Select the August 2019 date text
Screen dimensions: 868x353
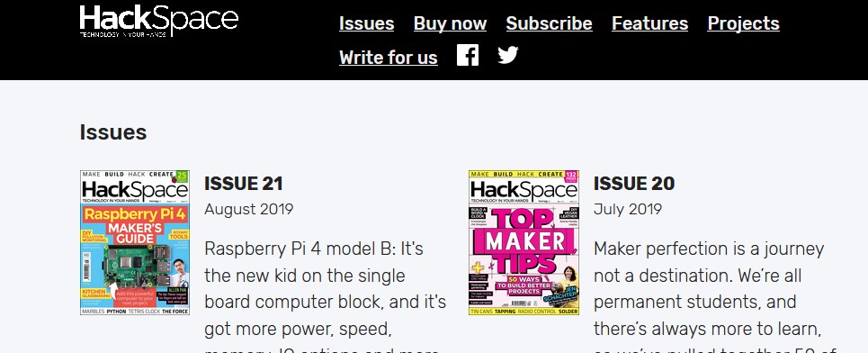pyautogui.click(x=248, y=210)
